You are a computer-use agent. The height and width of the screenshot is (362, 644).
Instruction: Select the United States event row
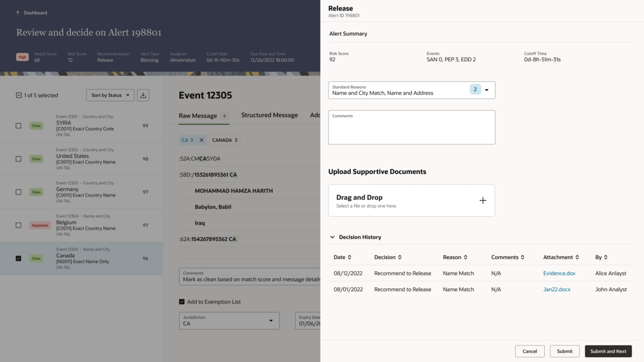coord(81,159)
